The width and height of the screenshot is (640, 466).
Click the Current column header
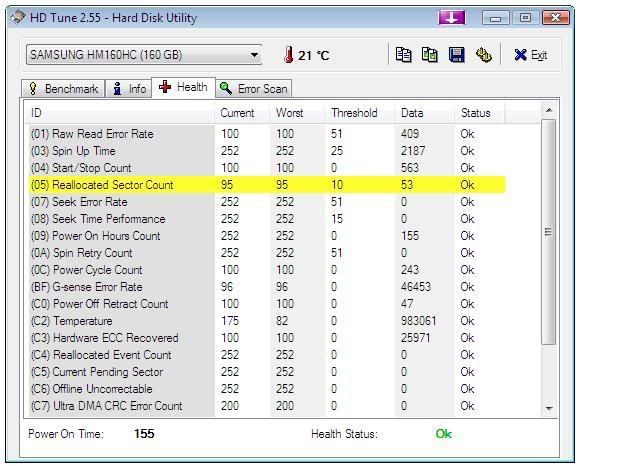click(242, 113)
